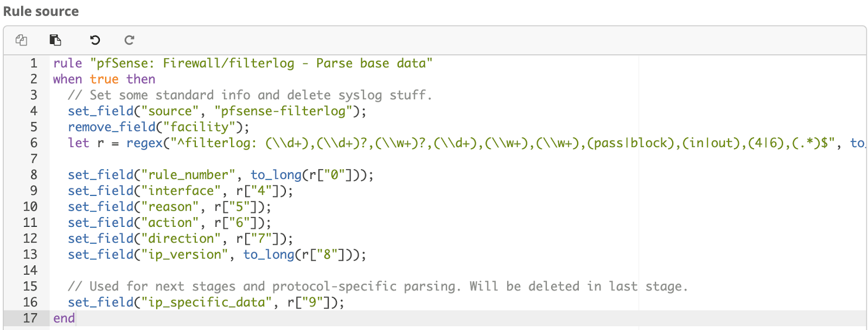Click line number 7 in the gutter
The image size is (868, 330).
(x=34, y=159)
